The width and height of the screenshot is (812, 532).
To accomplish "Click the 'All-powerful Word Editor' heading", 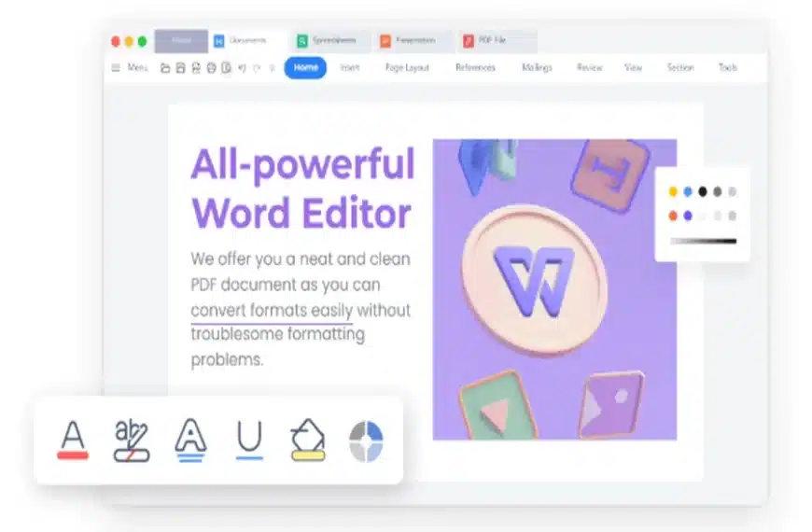I will (x=303, y=188).
